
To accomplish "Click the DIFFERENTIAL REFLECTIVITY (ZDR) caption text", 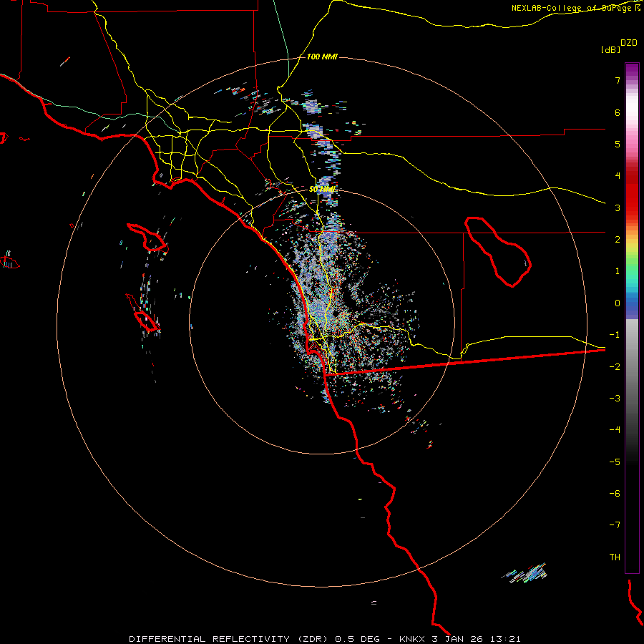I will click(x=230, y=639).
